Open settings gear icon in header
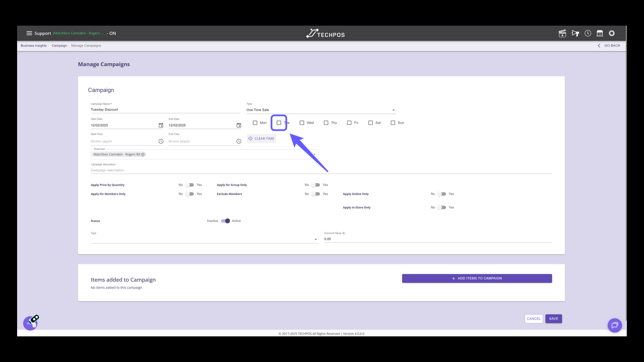The width and height of the screenshot is (644, 362). click(x=612, y=33)
